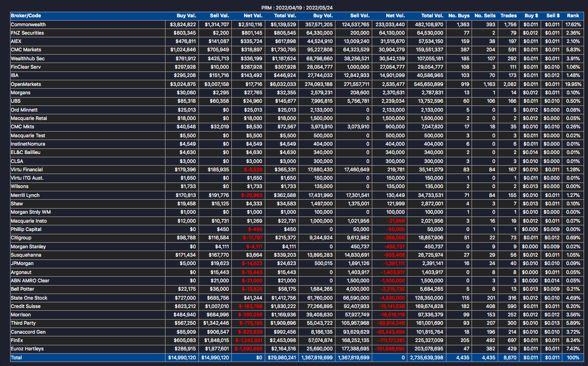588x366 pixels.
Task: Click the Broker/Code column header
Action: click(26, 16)
